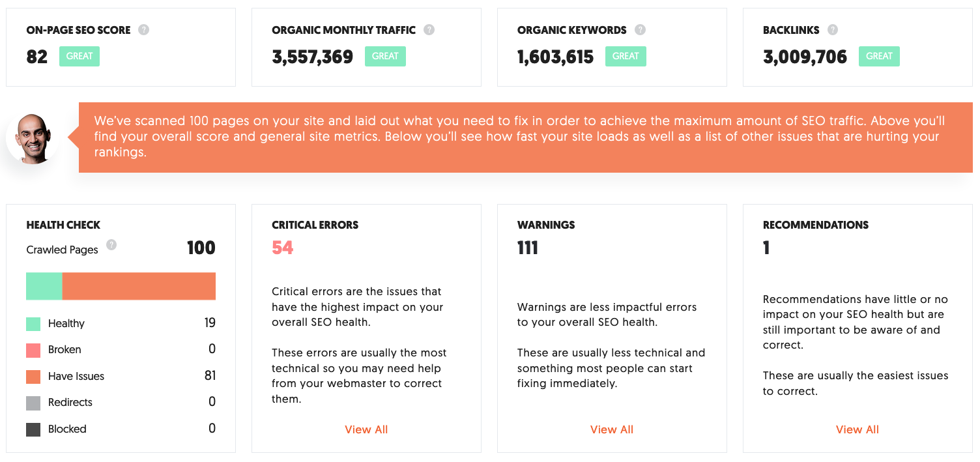Image resolution: width=980 pixels, height=462 pixels.
Task: Click the help icon next to Crawled Pages
Action: [111, 245]
